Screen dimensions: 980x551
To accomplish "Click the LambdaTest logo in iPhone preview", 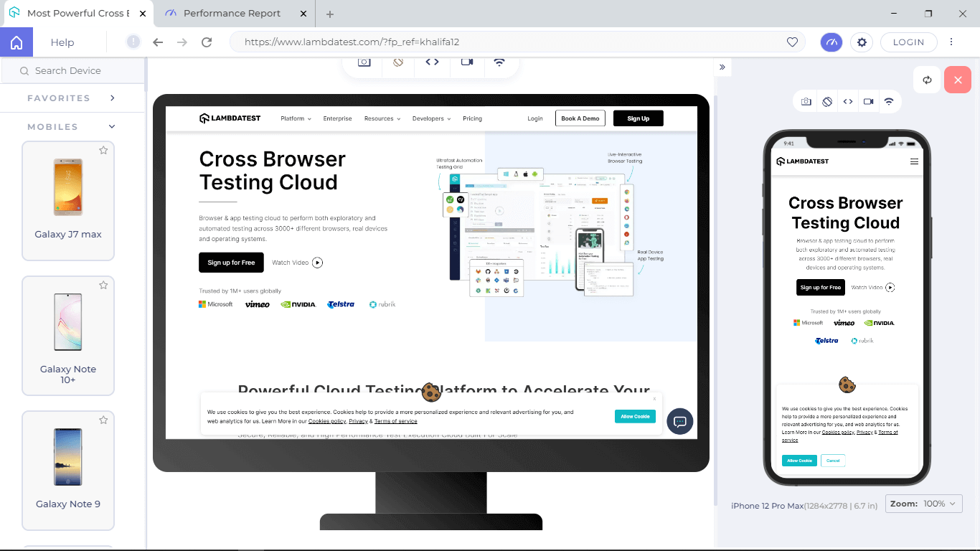I will 802,161.
